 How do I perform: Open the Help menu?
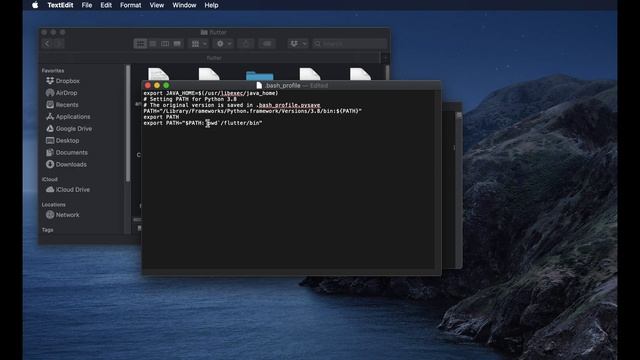click(x=211, y=5)
